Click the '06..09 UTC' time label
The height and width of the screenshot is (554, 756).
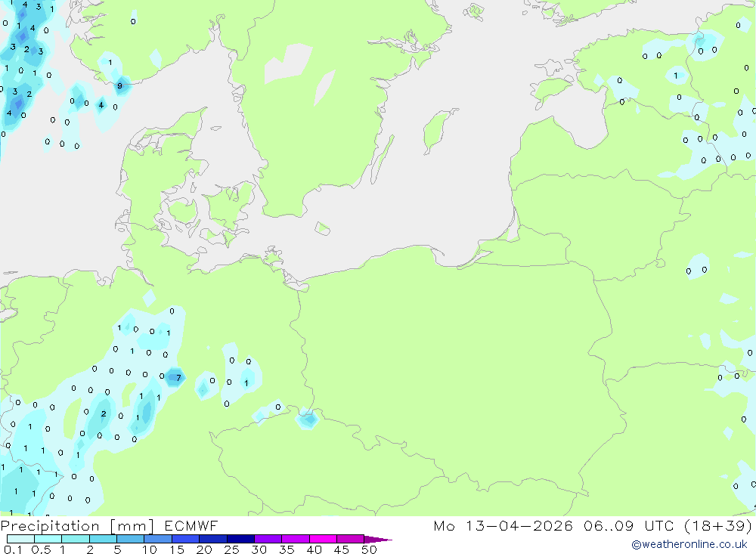pos(629,525)
